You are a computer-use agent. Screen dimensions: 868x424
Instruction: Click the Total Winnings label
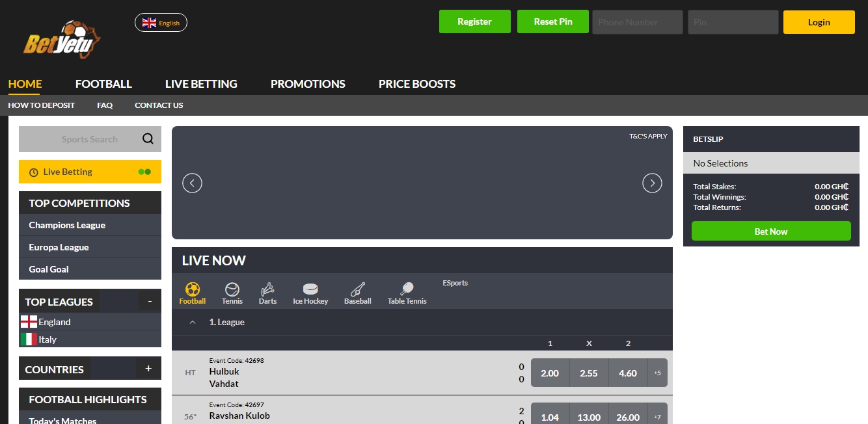tap(720, 197)
